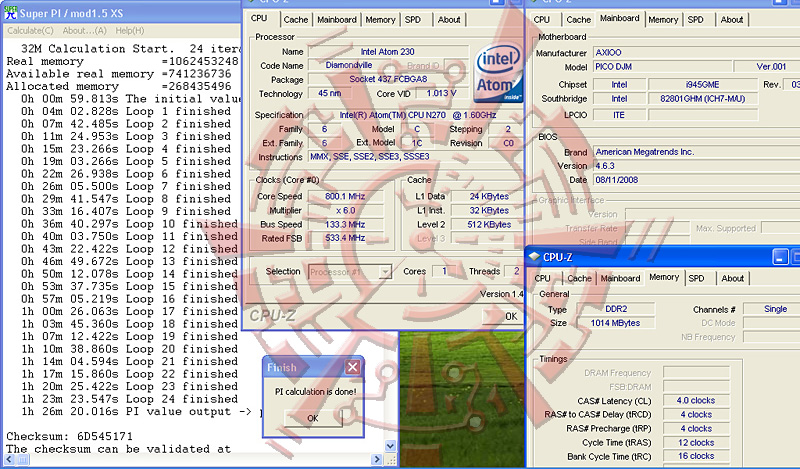
Task: Click the 24 KBytes L1 Data value
Action: [487, 196]
